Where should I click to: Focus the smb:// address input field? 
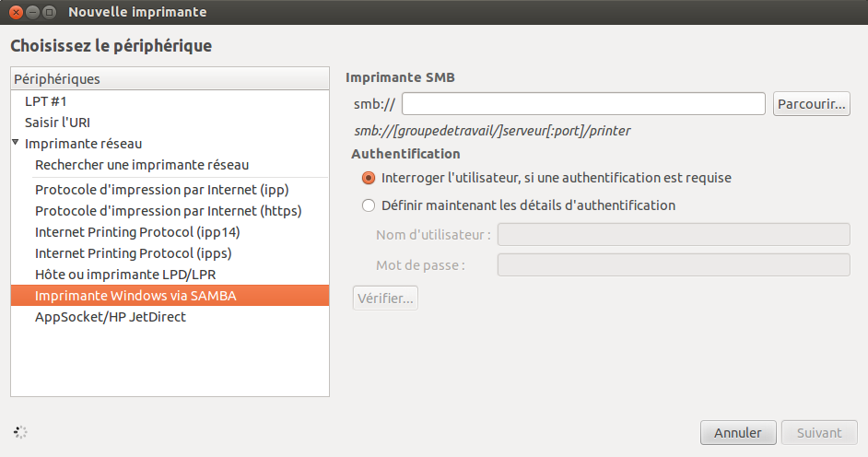coord(583,104)
